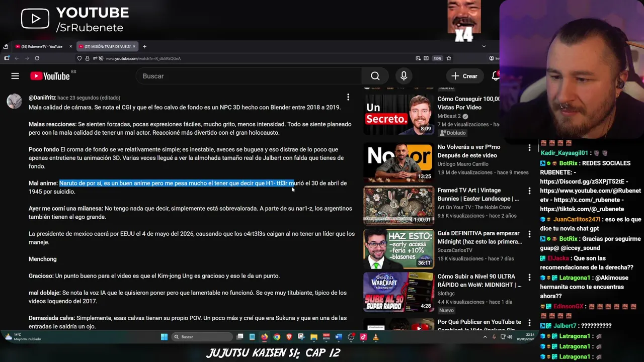Expand the browser tab list chevron
This screenshot has width=644, height=362.
click(x=484, y=46)
